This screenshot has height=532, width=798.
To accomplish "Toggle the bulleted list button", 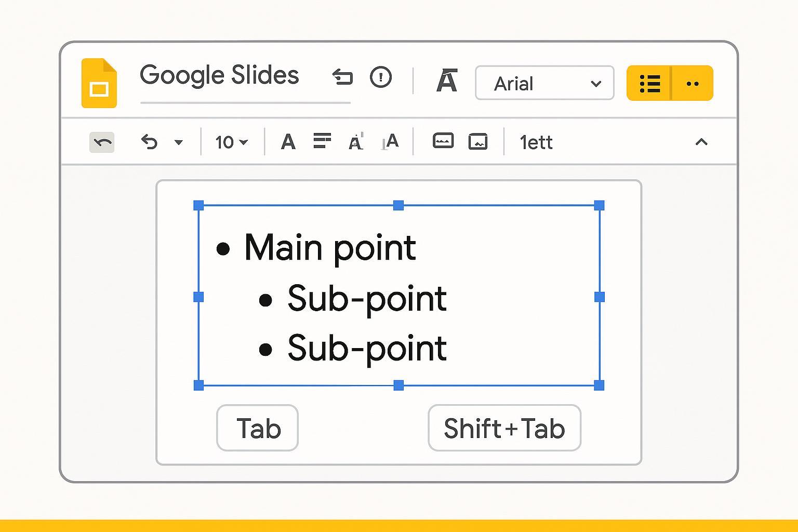I will pos(649,83).
